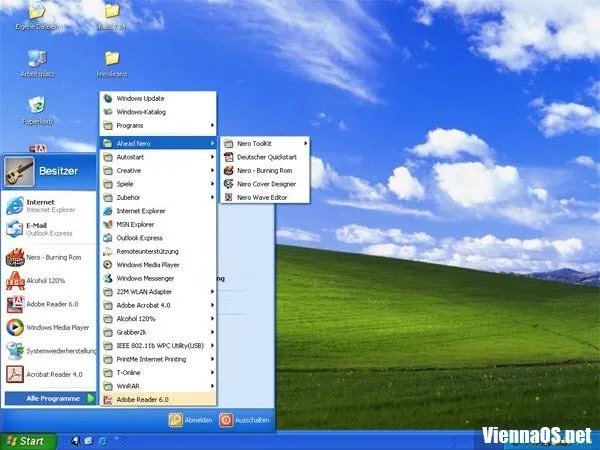600x450 pixels.
Task: Click the Start button on taskbar
Action: (x=26, y=440)
